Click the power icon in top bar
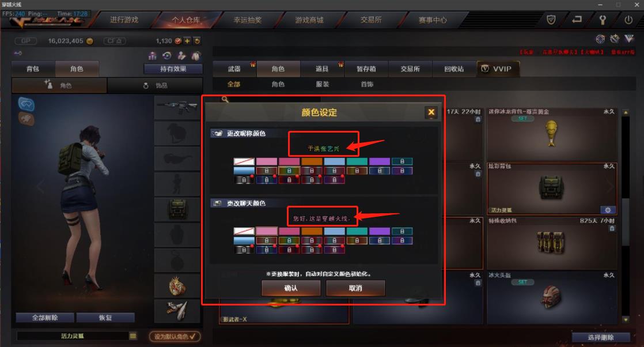 click(x=628, y=20)
